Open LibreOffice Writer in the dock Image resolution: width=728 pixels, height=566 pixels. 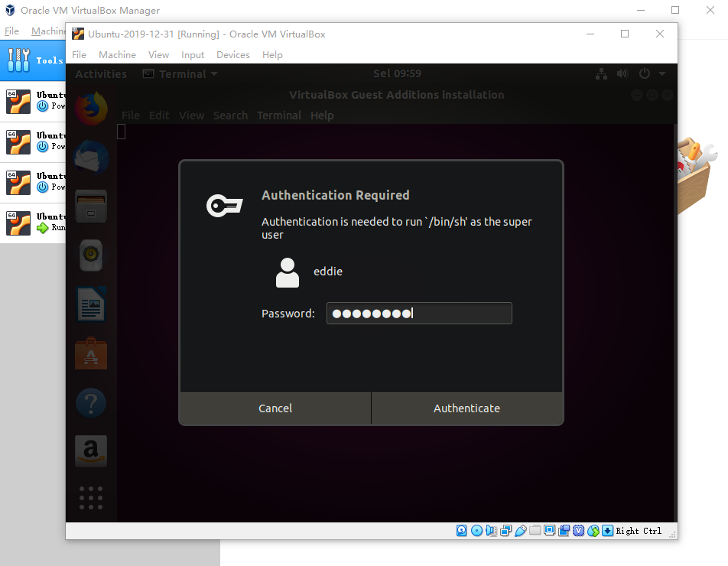point(91,304)
